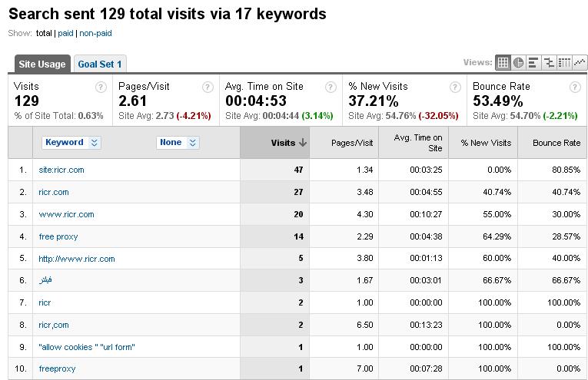588x380 pixels.
Task: Open the None secondary dimension dropdown
Action: tap(178, 142)
